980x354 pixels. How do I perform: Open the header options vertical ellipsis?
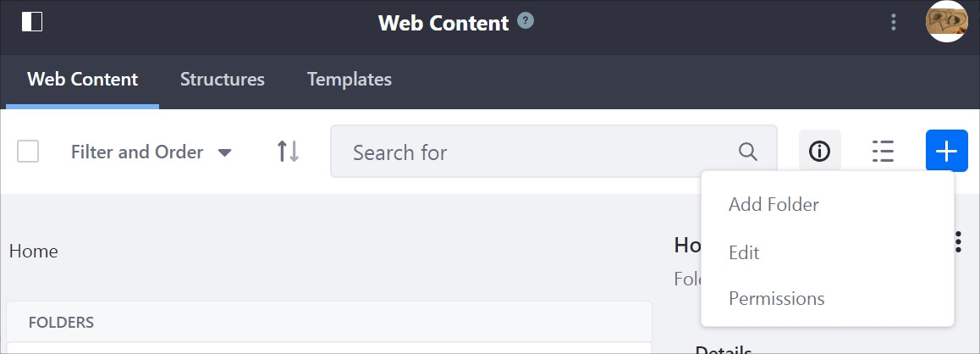pyautogui.click(x=894, y=23)
